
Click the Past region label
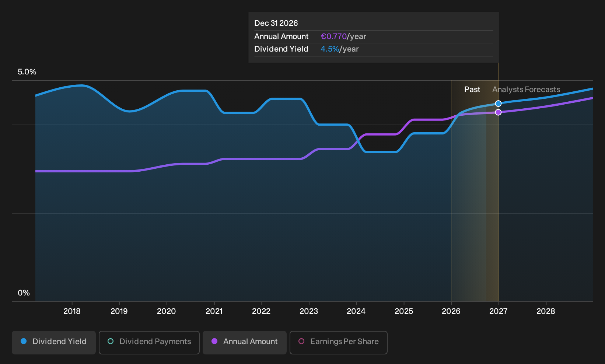pos(472,90)
